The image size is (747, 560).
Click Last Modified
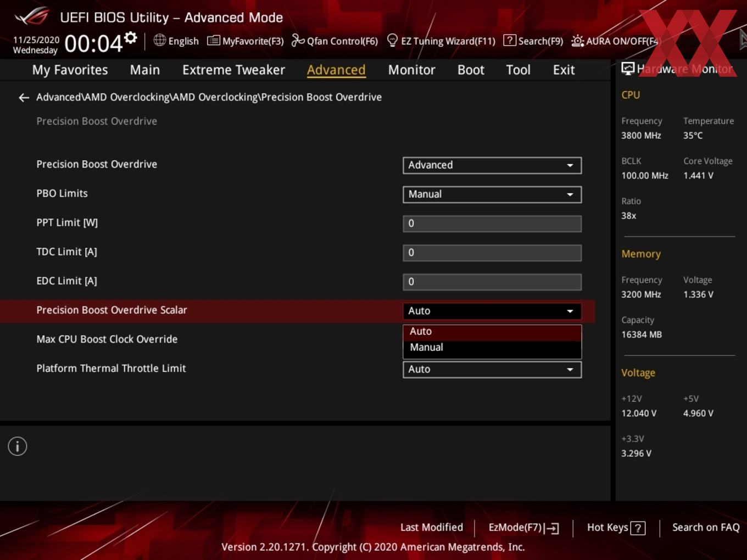click(x=432, y=528)
